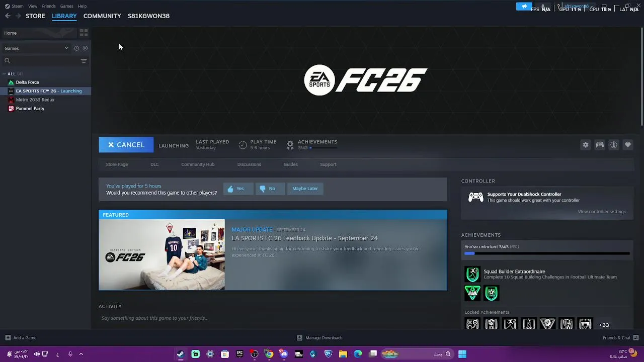
Task: Open the Community Hub link
Action: [x=198, y=164]
